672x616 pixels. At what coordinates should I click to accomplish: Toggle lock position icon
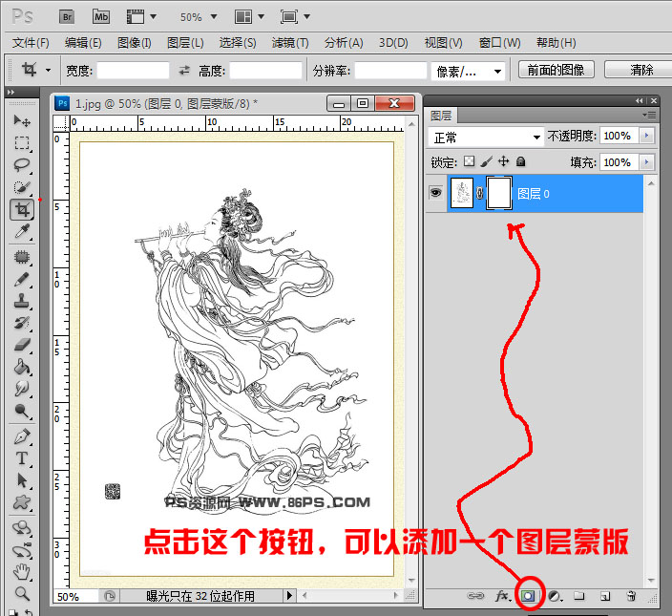[x=504, y=161]
